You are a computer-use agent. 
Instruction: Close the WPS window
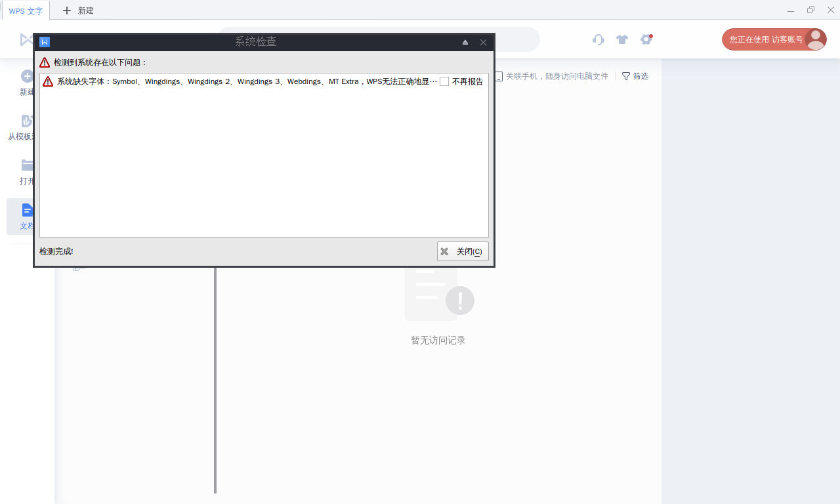830,10
